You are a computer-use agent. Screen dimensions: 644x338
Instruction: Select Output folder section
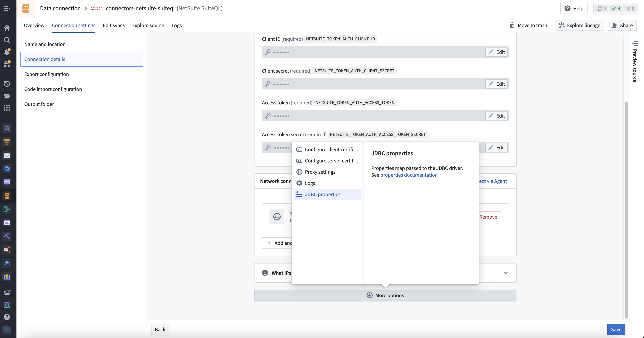(82, 104)
